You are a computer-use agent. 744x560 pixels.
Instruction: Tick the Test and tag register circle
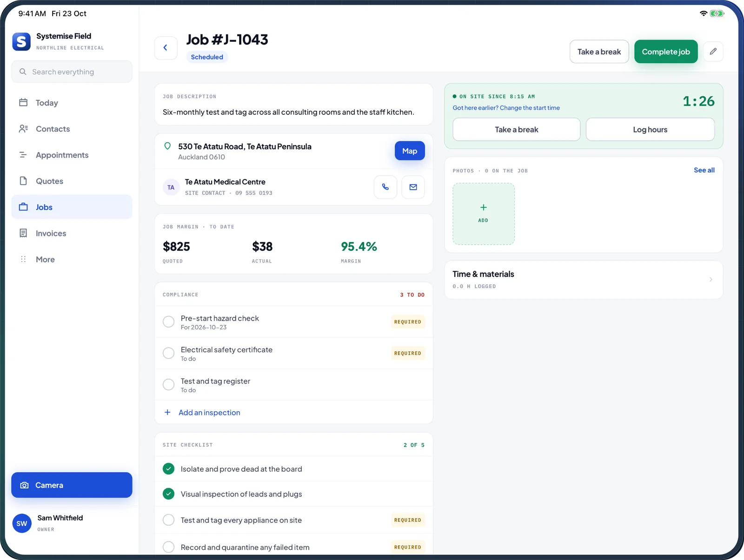(168, 384)
